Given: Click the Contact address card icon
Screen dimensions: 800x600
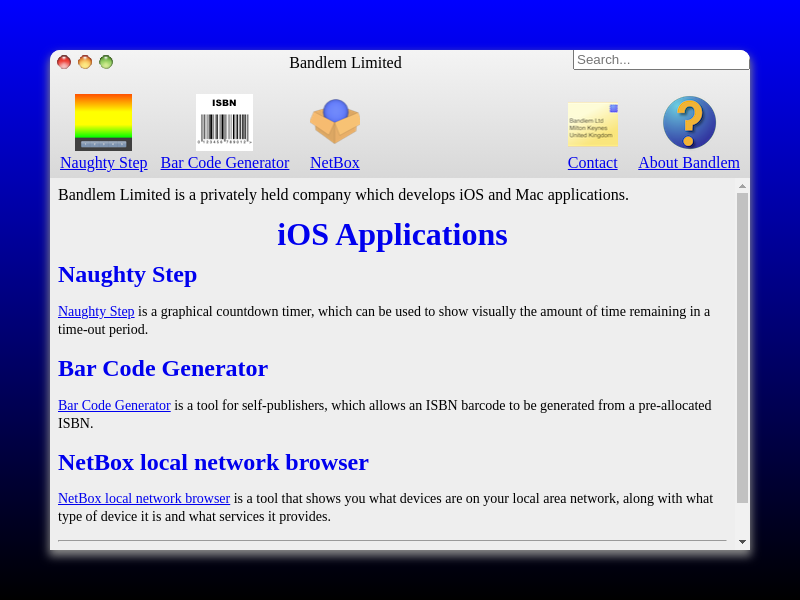Looking at the screenshot, I should click(x=593, y=124).
